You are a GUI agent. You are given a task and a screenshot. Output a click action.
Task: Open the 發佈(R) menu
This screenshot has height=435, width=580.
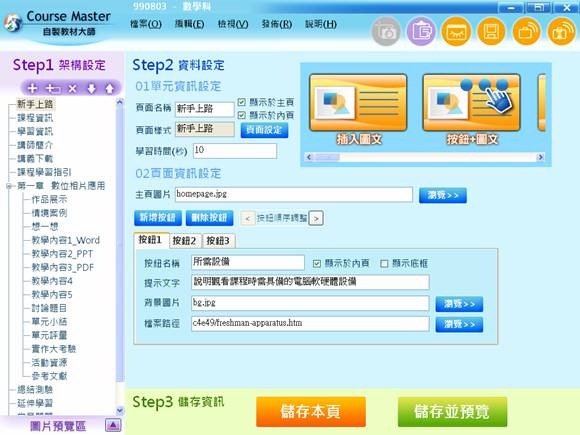[x=277, y=24]
